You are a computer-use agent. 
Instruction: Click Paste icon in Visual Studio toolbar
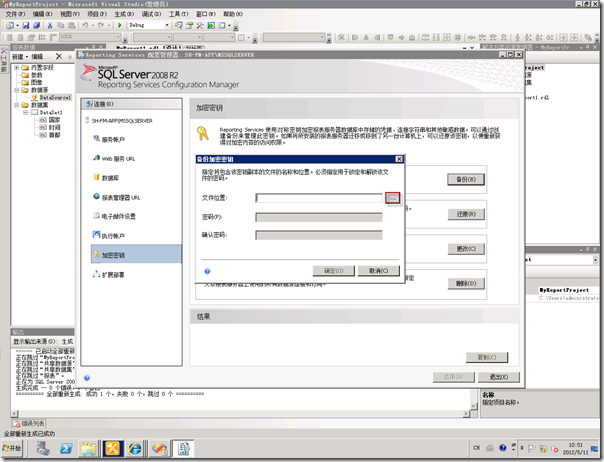72,25
